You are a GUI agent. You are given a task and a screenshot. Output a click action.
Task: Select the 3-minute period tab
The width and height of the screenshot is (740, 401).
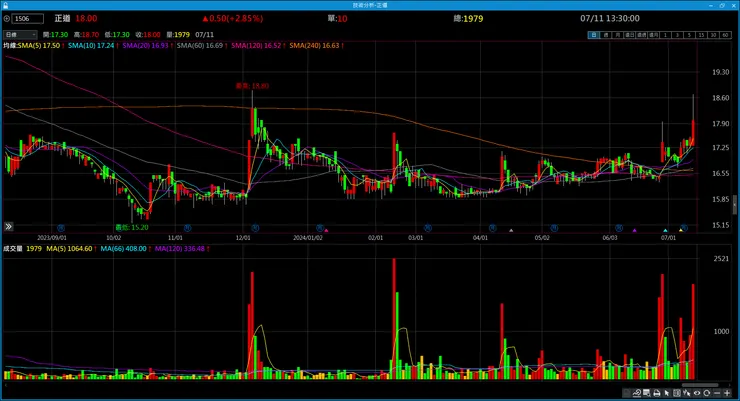click(677, 35)
